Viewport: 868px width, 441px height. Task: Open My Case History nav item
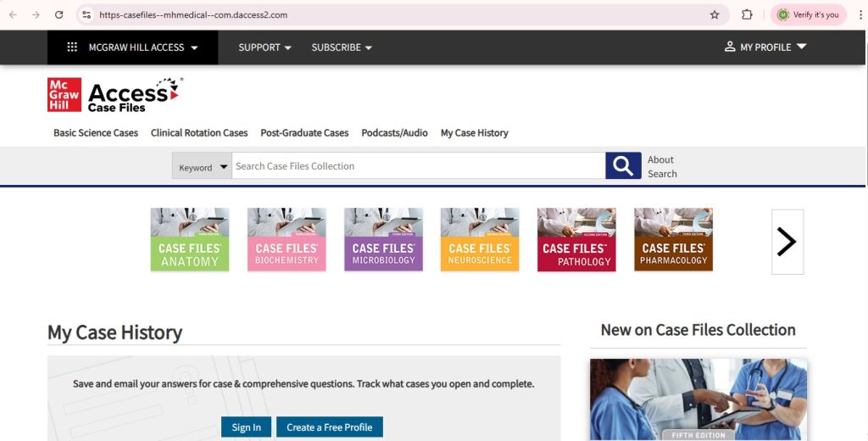coord(475,133)
